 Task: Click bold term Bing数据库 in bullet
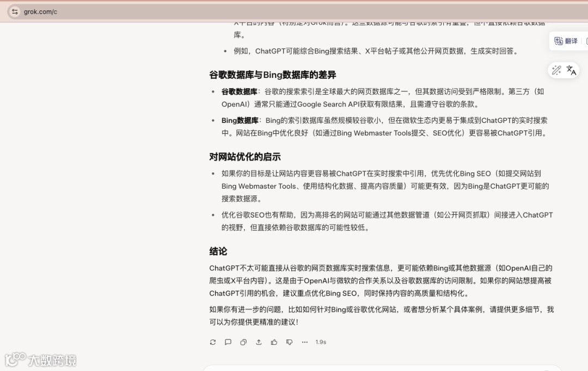[240, 120]
